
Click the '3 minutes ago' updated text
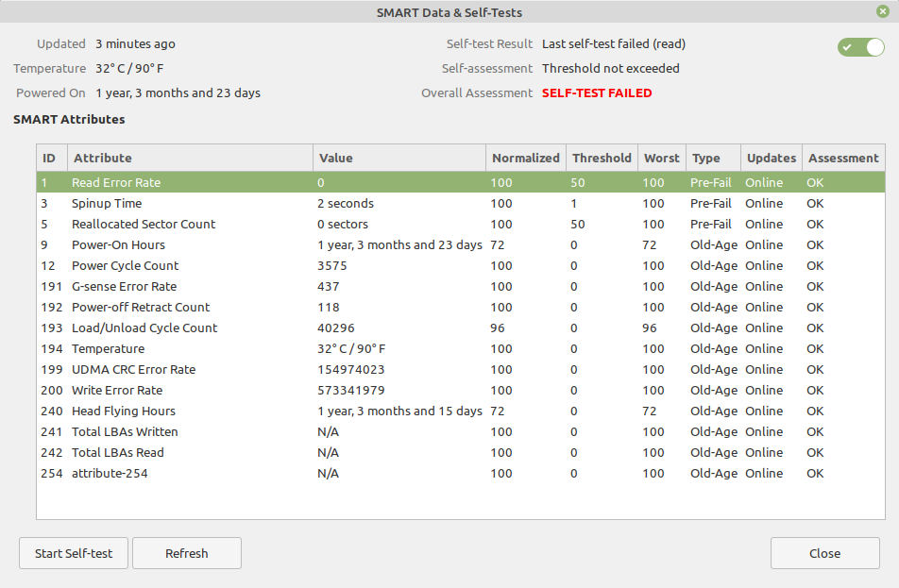coord(135,43)
